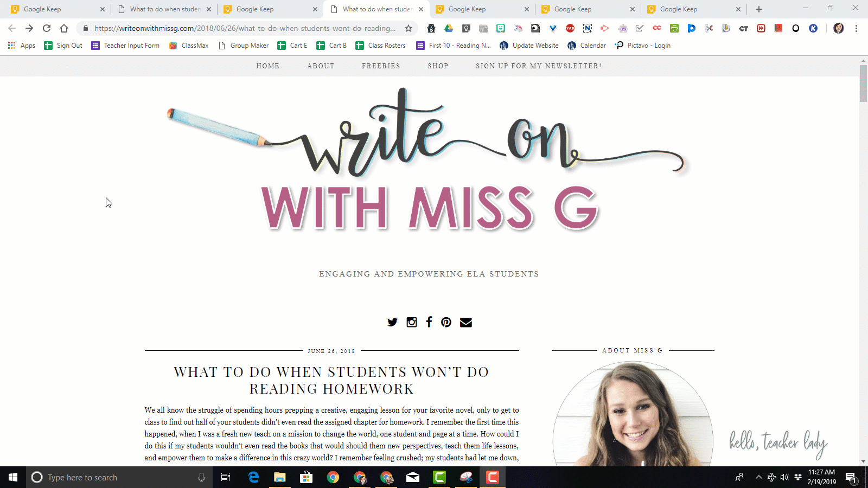Screen dimensions: 868x488
Task: Open the HOME menu item
Action: coord(268,66)
